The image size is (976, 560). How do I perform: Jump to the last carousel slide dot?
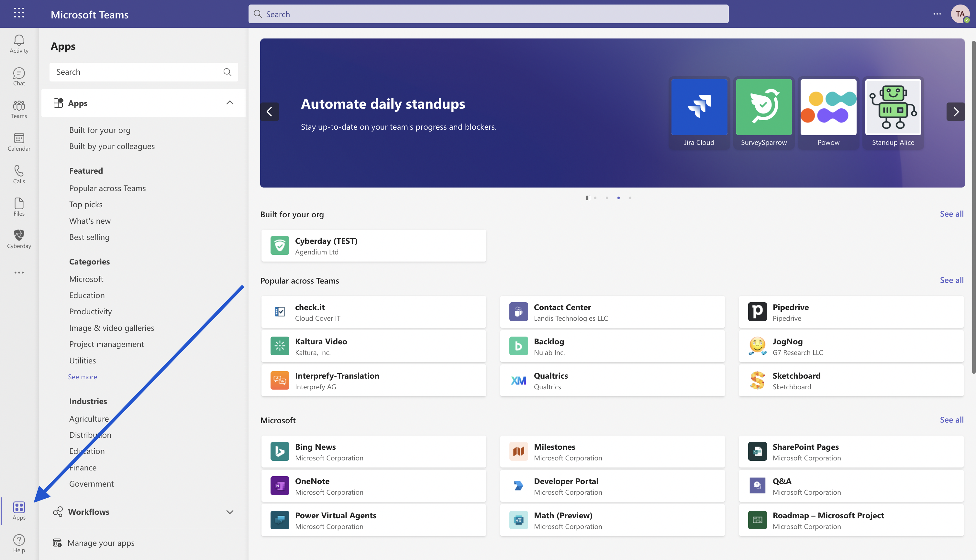630,198
